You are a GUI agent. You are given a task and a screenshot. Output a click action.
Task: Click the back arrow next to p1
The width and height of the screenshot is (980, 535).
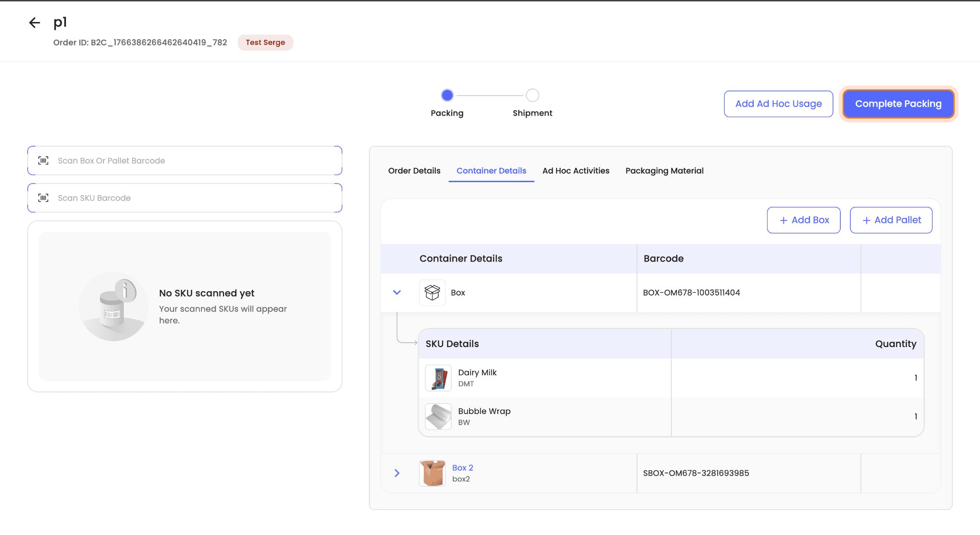(34, 22)
